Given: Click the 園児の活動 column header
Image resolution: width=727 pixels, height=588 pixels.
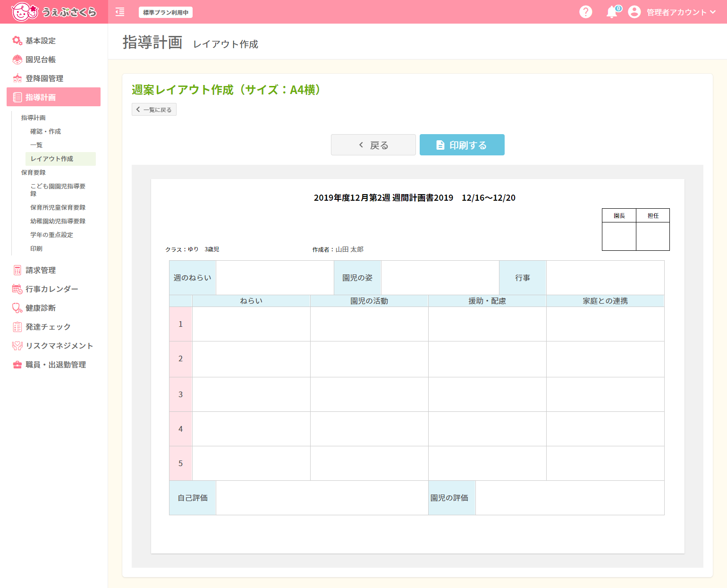Looking at the screenshot, I should (x=369, y=301).
